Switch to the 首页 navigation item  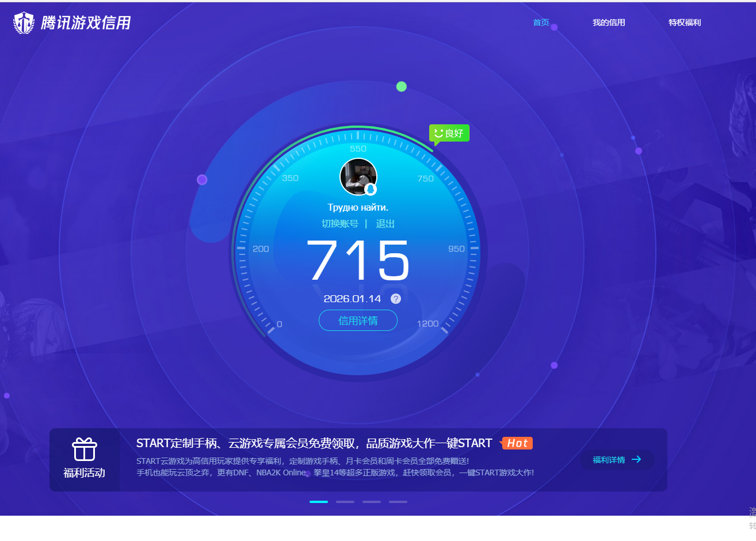pos(541,22)
